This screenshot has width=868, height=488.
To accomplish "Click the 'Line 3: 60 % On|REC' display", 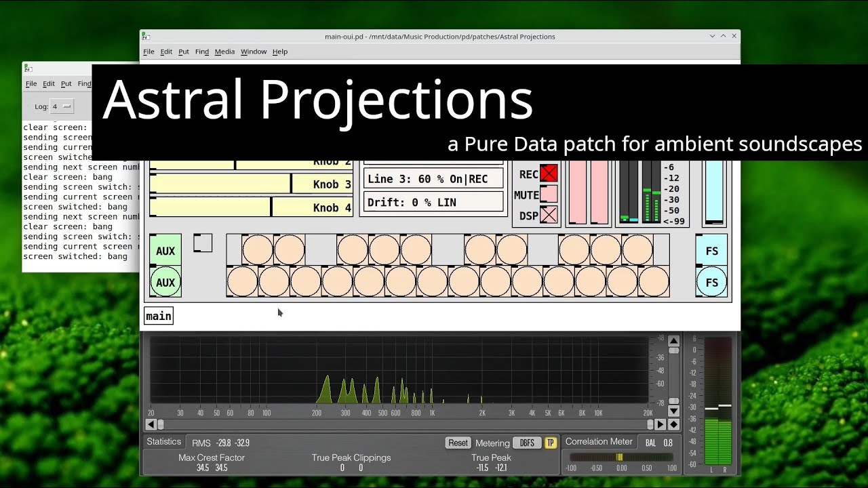I will coord(434,179).
